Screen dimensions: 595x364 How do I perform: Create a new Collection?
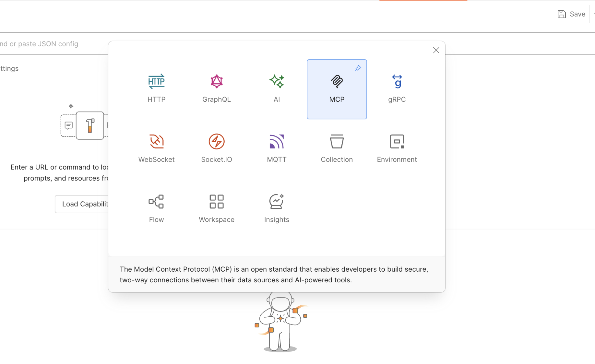337,149
